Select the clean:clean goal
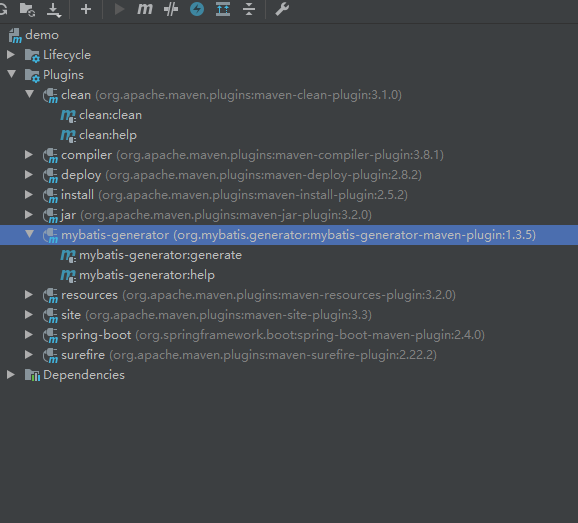578x523 pixels. pos(110,115)
